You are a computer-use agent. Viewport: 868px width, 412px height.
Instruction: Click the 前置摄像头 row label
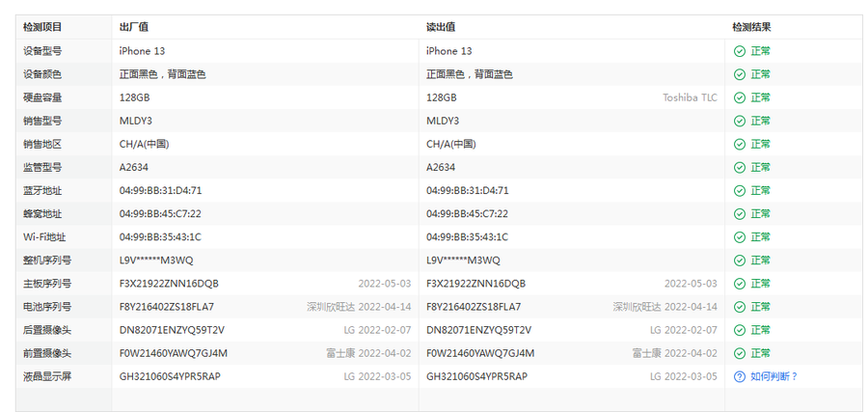47,353
